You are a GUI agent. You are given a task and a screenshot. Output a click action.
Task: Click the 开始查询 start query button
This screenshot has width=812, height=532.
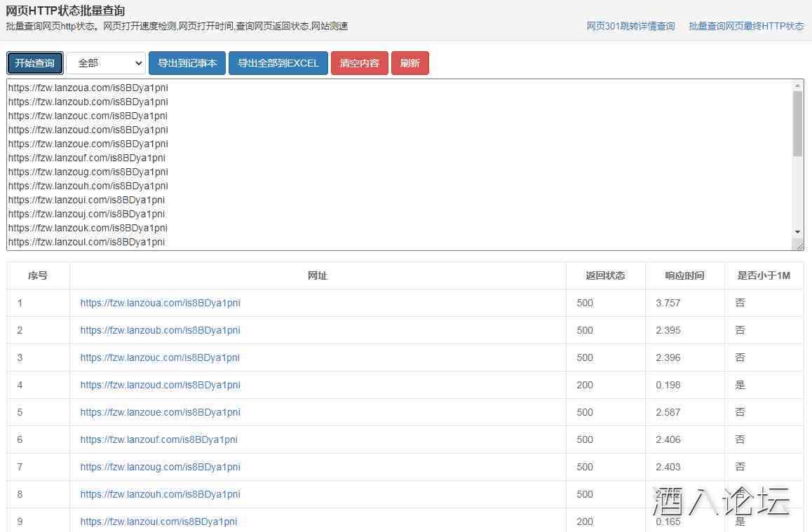[35, 63]
